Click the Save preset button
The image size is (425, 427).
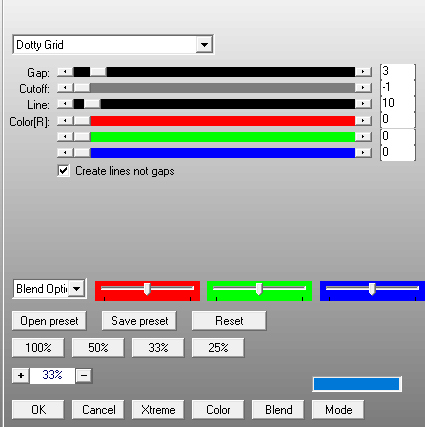[139, 321]
